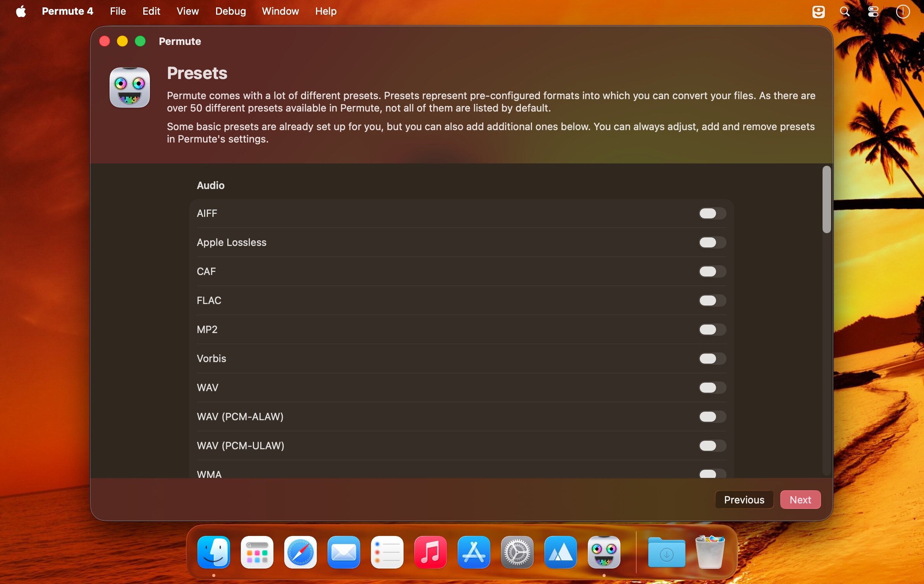
Task: Click the FLAC preset label
Action: (209, 301)
